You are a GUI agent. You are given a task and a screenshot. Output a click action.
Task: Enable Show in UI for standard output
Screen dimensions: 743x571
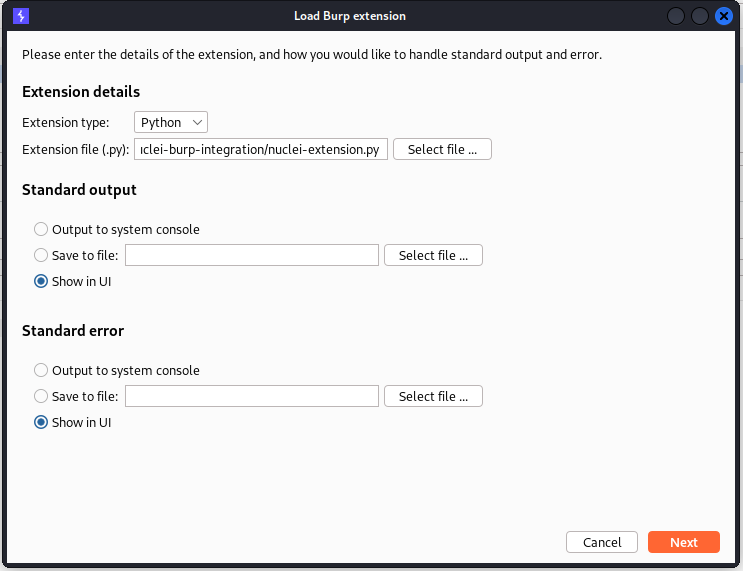tap(41, 282)
